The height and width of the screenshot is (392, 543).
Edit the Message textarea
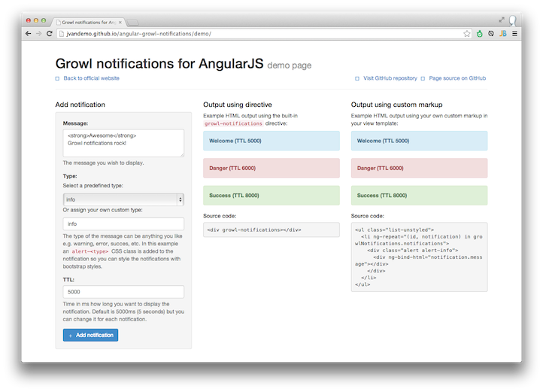pyautogui.click(x=123, y=143)
